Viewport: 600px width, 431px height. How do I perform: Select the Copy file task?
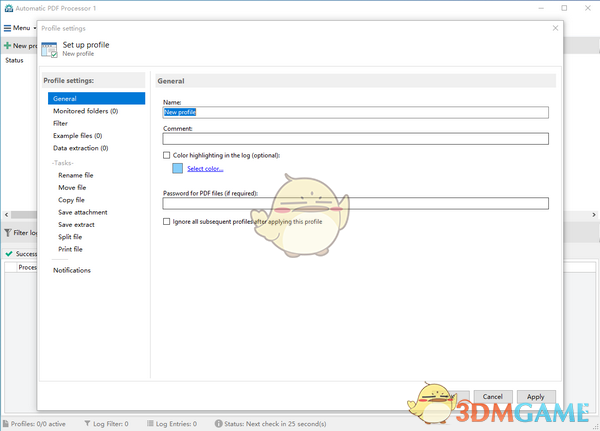(x=71, y=200)
